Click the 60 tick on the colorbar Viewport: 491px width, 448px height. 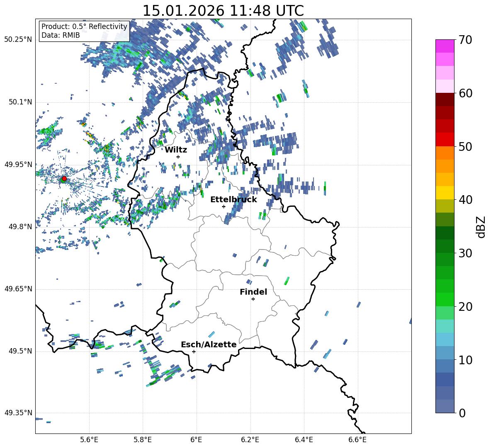tap(465, 93)
